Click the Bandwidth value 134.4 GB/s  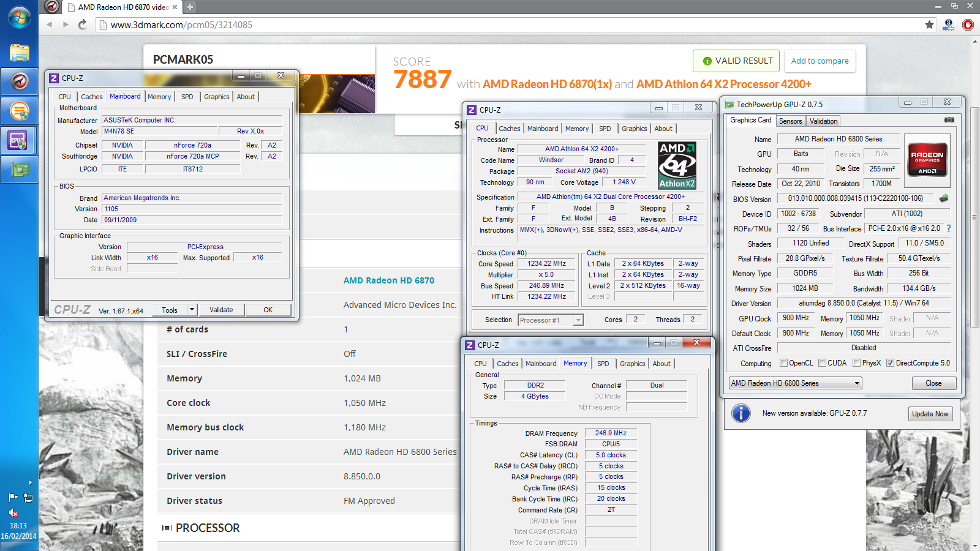click(x=919, y=288)
